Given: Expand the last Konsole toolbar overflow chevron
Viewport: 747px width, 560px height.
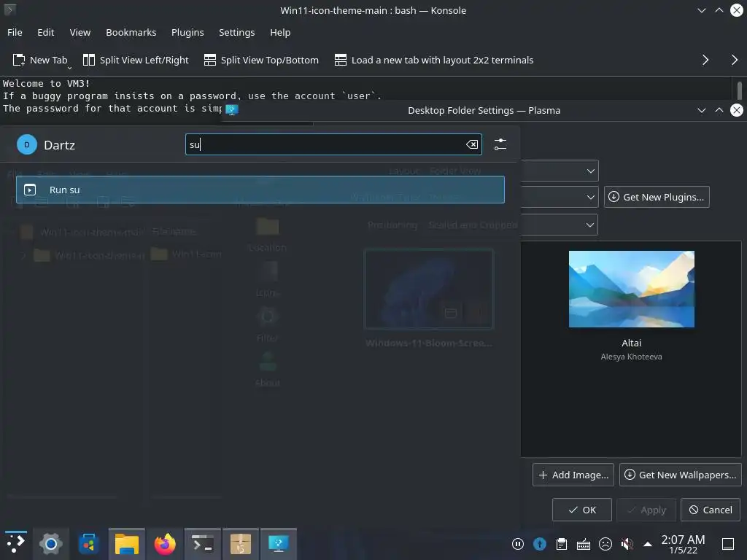Looking at the screenshot, I should coord(734,60).
